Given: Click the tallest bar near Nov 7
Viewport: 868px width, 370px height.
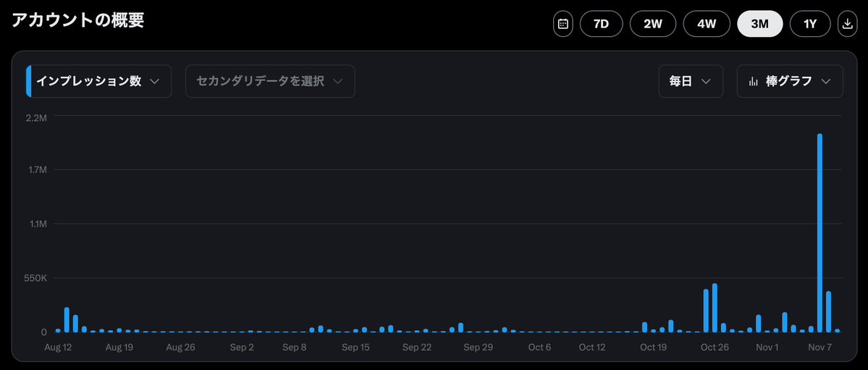Looking at the screenshot, I should click(819, 232).
